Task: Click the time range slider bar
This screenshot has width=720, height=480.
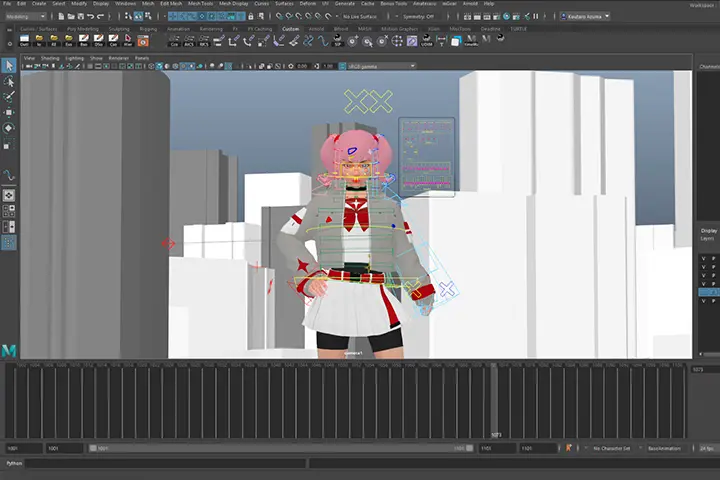Action: coord(281,448)
